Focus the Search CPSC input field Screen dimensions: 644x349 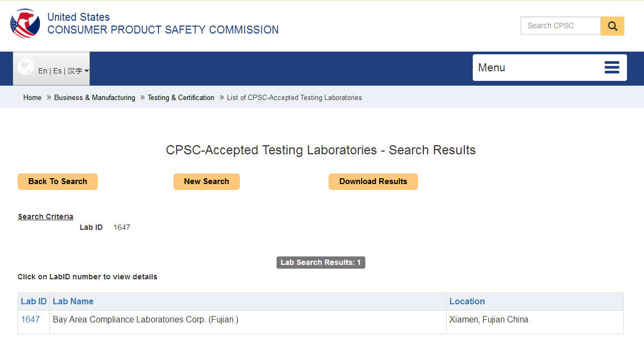click(x=561, y=26)
